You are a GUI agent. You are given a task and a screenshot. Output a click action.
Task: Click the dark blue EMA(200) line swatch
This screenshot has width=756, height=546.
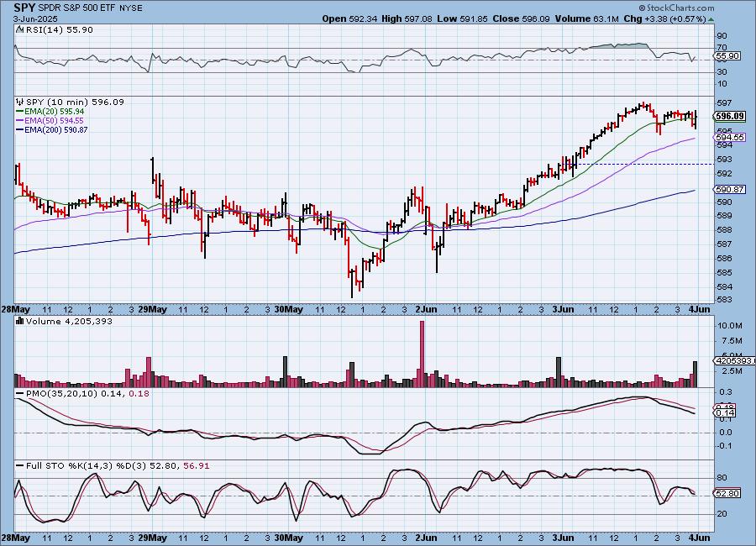pos(20,129)
